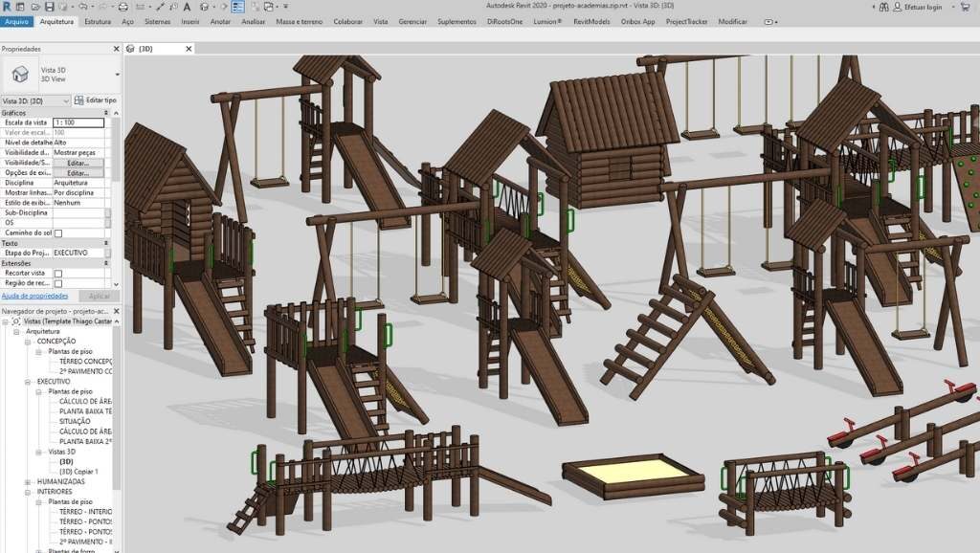Viewport: 980px width, 553px height.
Task: Click the Open folder icon
Action: (35, 7)
